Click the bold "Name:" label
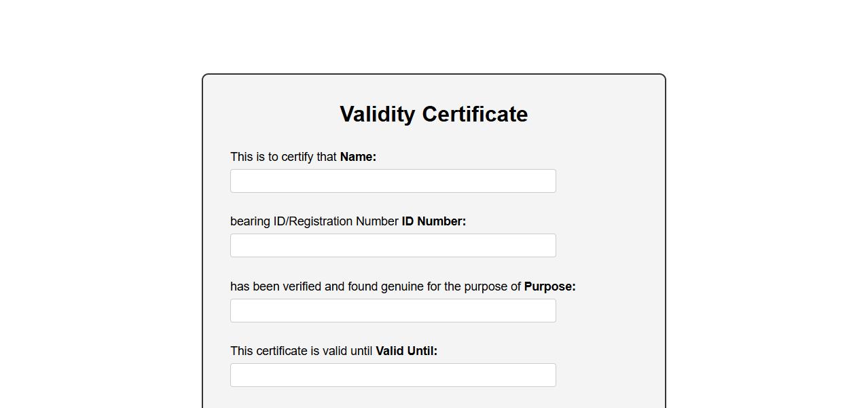 pyautogui.click(x=358, y=157)
